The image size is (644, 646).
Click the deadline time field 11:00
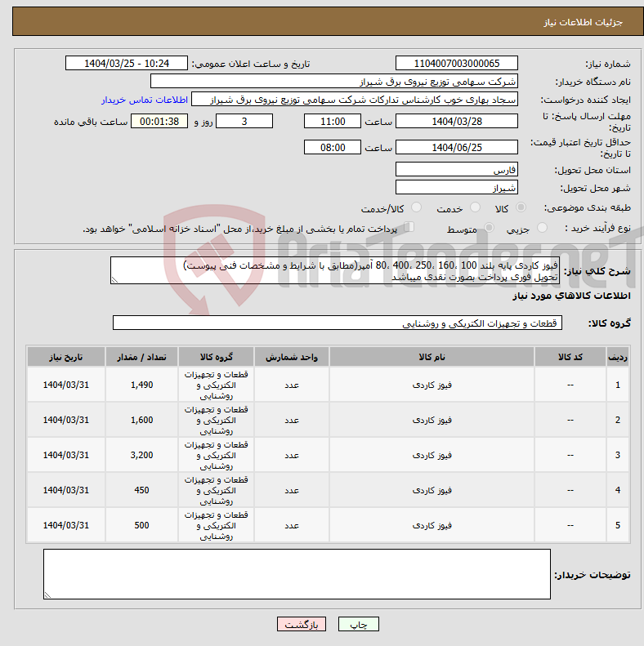pos(333,121)
